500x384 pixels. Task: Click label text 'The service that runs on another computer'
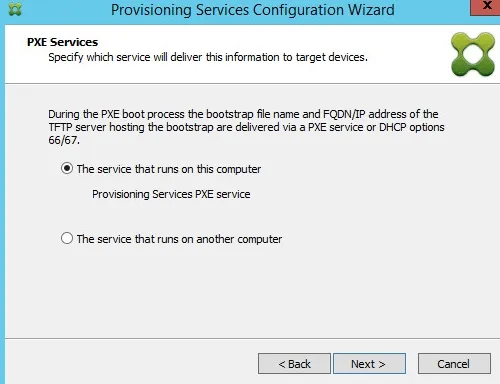click(179, 239)
